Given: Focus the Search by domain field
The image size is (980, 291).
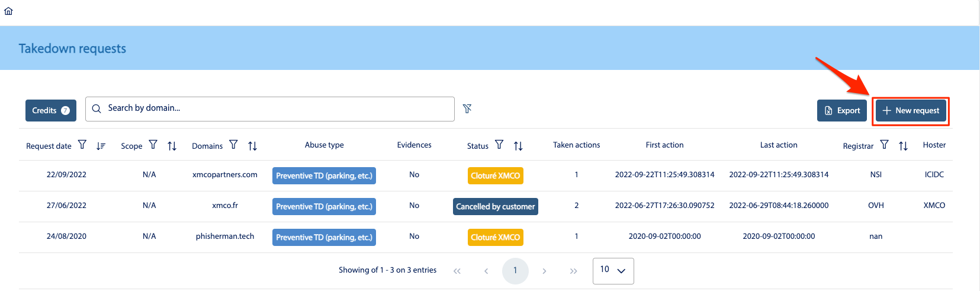Looking at the screenshot, I should (x=272, y=108).
